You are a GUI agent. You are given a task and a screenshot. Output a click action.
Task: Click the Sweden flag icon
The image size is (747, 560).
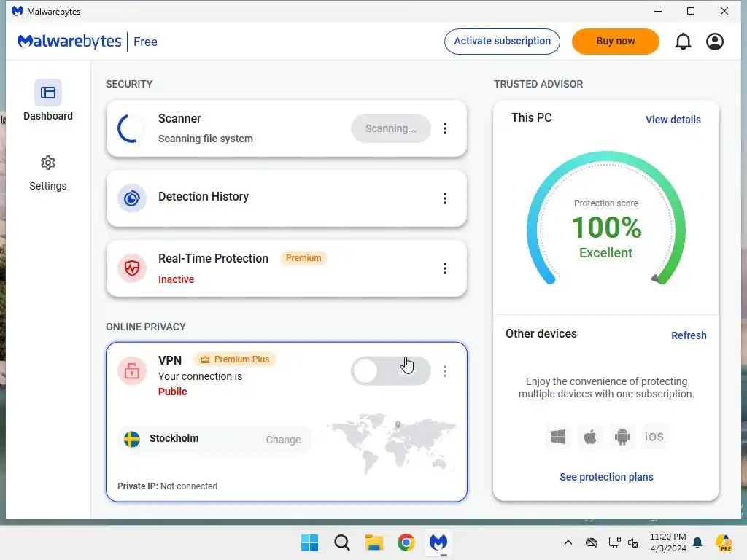pos(132,439)
